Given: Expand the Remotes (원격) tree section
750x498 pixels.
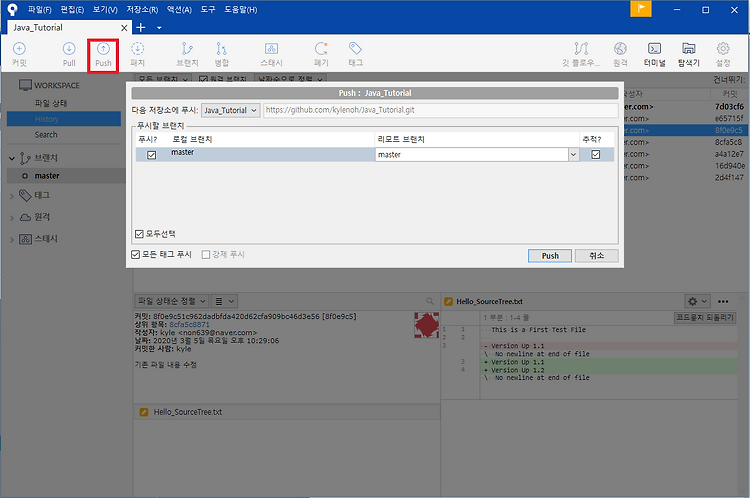Looking at the screenshot, I should click(x=12, y=218).
